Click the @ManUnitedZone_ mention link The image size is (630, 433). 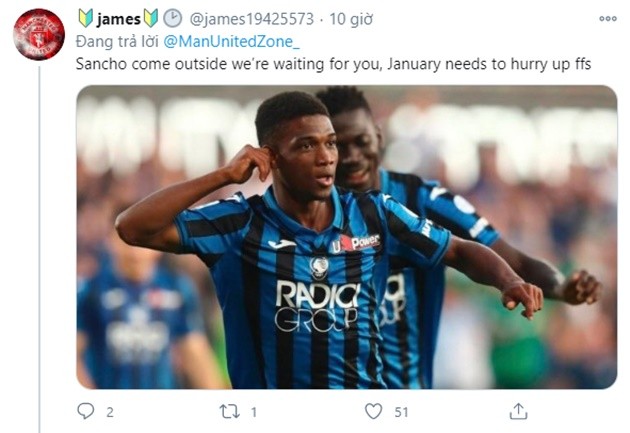(x=231, y=41)
